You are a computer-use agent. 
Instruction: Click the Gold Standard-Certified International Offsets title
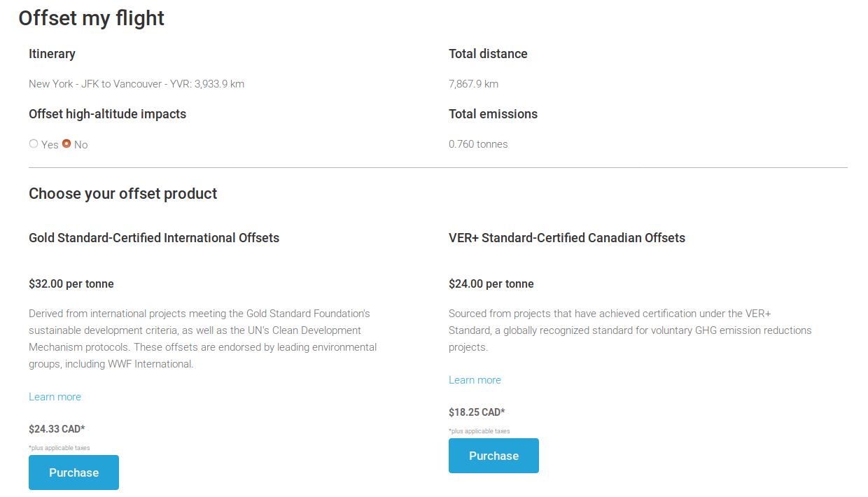coord(154,238)
